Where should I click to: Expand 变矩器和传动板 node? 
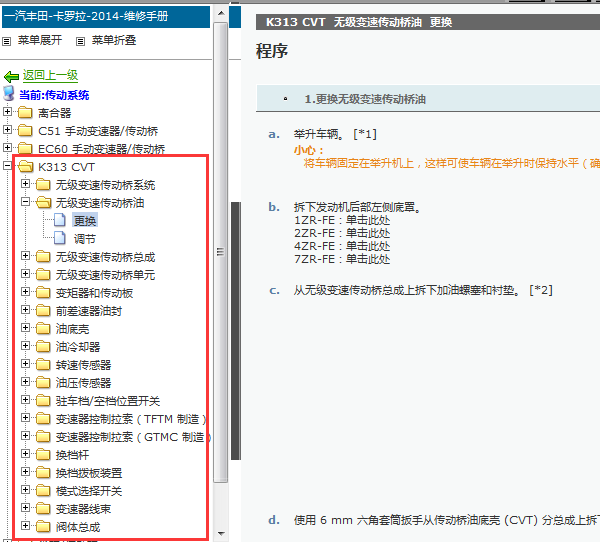point(25,292)
